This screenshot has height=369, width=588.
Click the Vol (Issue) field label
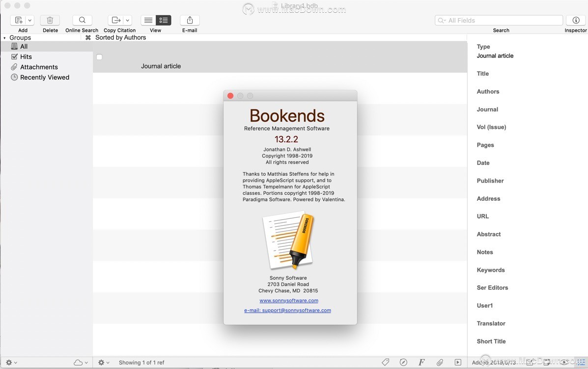[x=491, y=127]
